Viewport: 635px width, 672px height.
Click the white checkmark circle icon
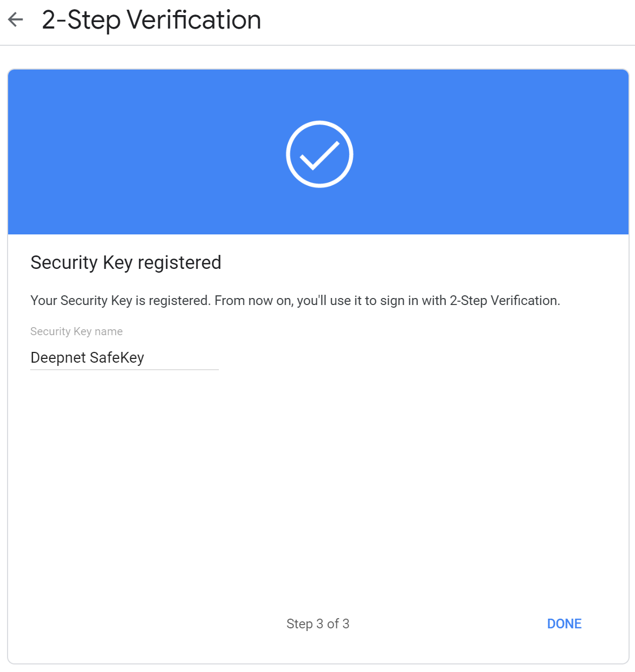click(x=319, y=154)
